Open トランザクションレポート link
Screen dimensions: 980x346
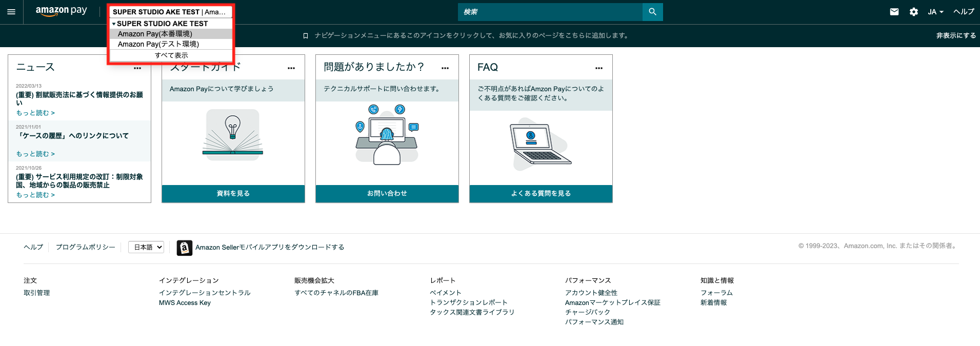(469, 302)
